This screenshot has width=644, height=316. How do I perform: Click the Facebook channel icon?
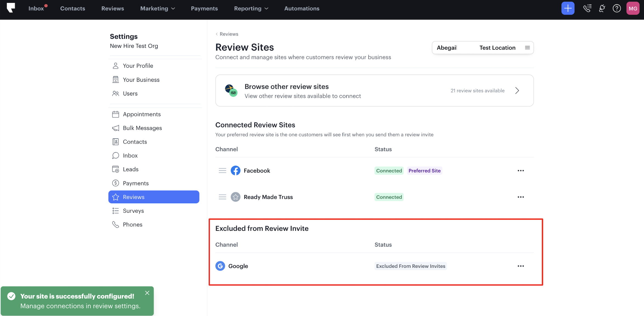click(x=236, y=170)
